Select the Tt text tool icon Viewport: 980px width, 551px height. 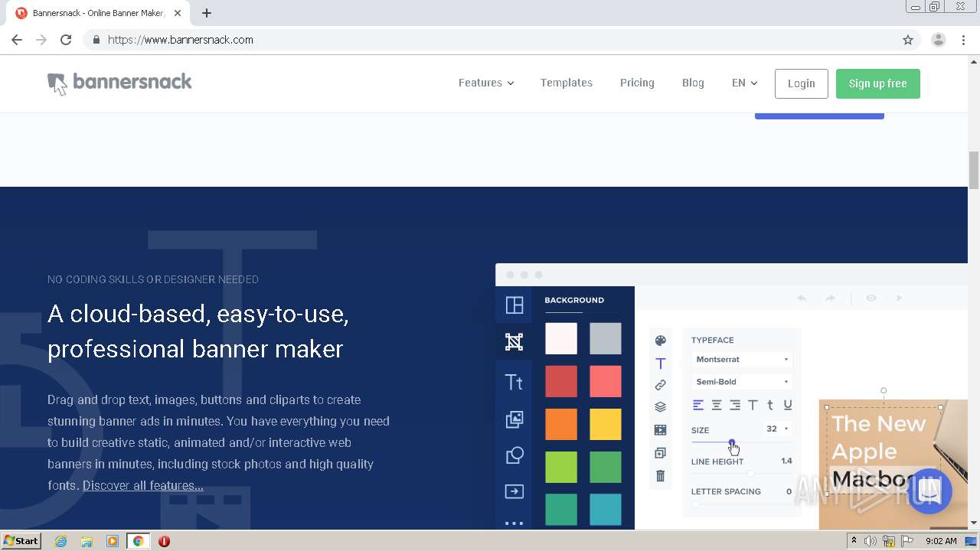click(514, 382)
